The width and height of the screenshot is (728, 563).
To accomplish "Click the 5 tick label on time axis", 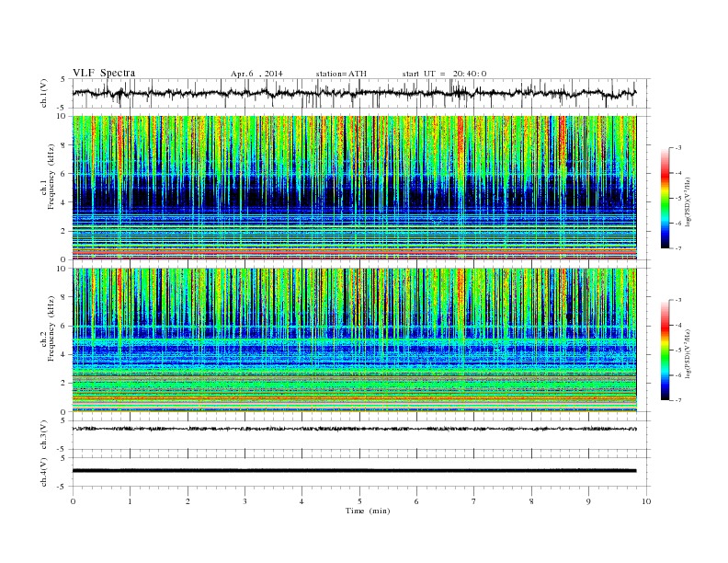I will (x=359, y=501).
